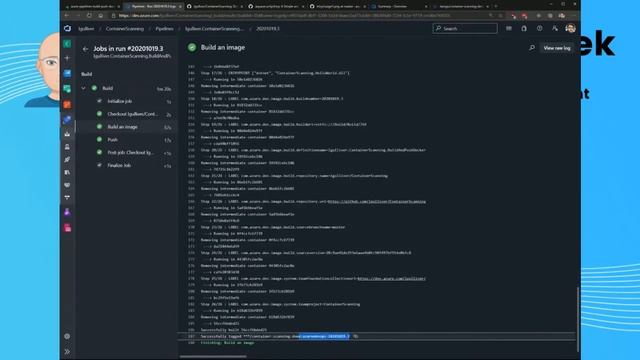This screenshot has width=640, height=360.
Task: Click the vertical log scrollbar thumb
Action: click(x=578, y=319)
